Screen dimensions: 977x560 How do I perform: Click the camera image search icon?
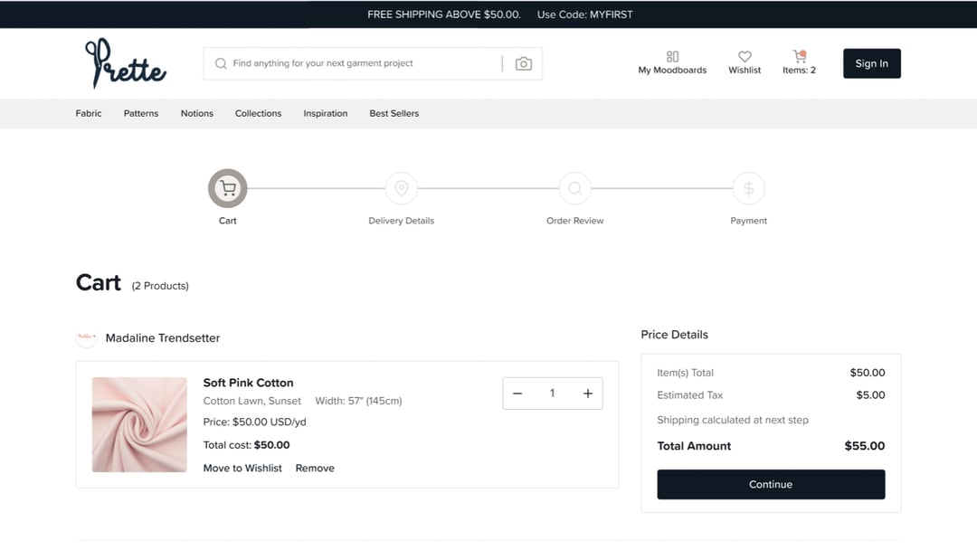pos(523,63)
